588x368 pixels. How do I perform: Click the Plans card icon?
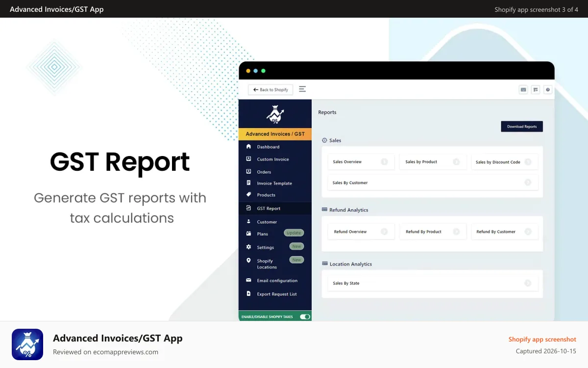tap(248, 234)
